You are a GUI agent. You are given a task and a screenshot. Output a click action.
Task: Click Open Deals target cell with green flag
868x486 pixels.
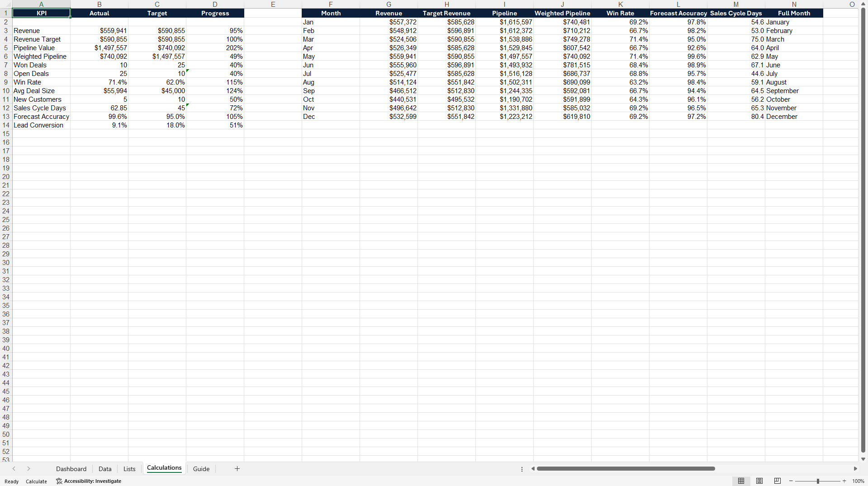[157, 74]
